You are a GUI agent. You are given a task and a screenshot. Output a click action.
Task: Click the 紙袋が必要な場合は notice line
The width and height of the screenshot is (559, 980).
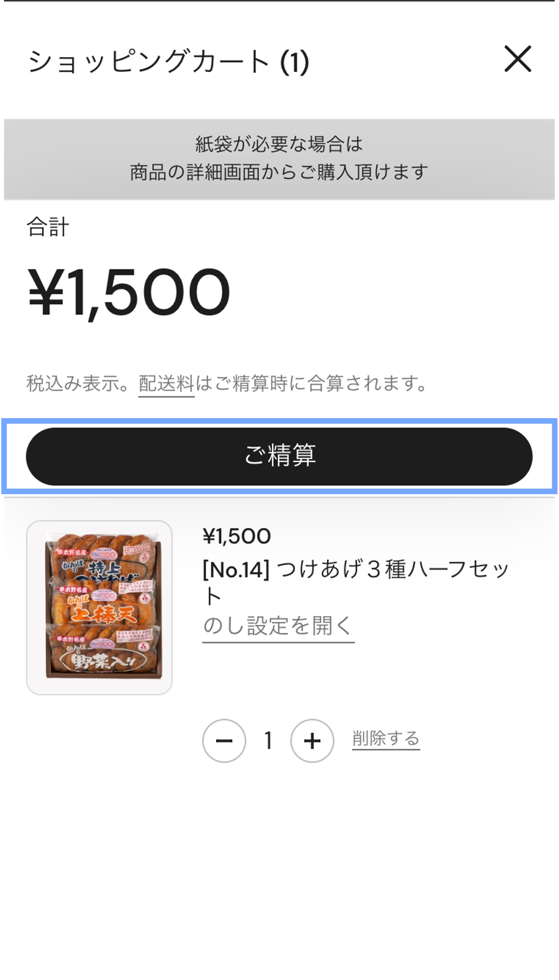pos(279,144)
